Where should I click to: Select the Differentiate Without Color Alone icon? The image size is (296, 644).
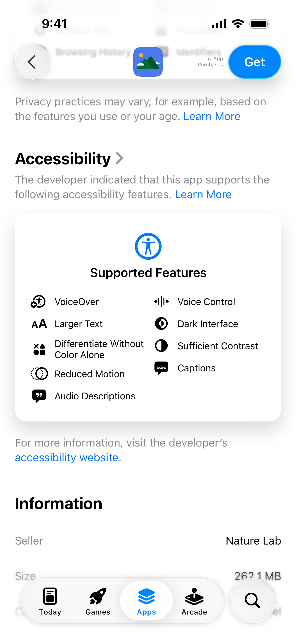tap(39, 349)
